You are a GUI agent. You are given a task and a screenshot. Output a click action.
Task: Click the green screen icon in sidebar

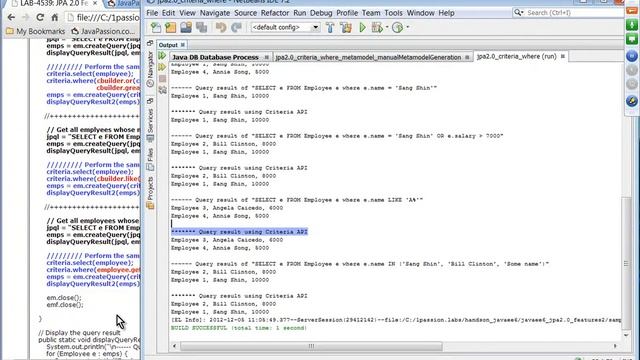click(x=632, y=39)
